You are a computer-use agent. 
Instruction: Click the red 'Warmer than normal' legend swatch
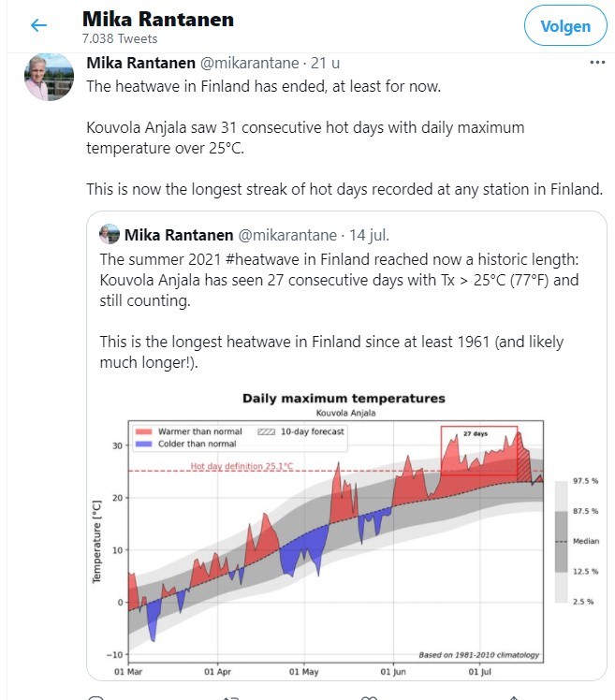click(x=145, y=431)
